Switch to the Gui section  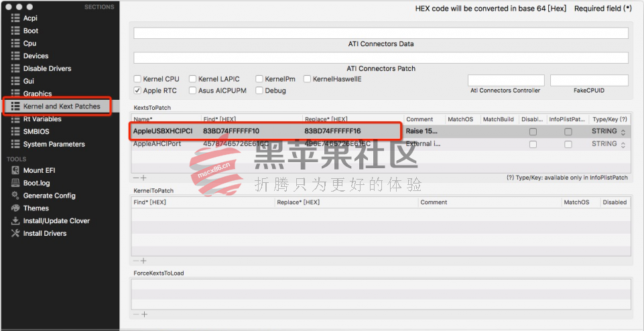[x=29, y=81]
